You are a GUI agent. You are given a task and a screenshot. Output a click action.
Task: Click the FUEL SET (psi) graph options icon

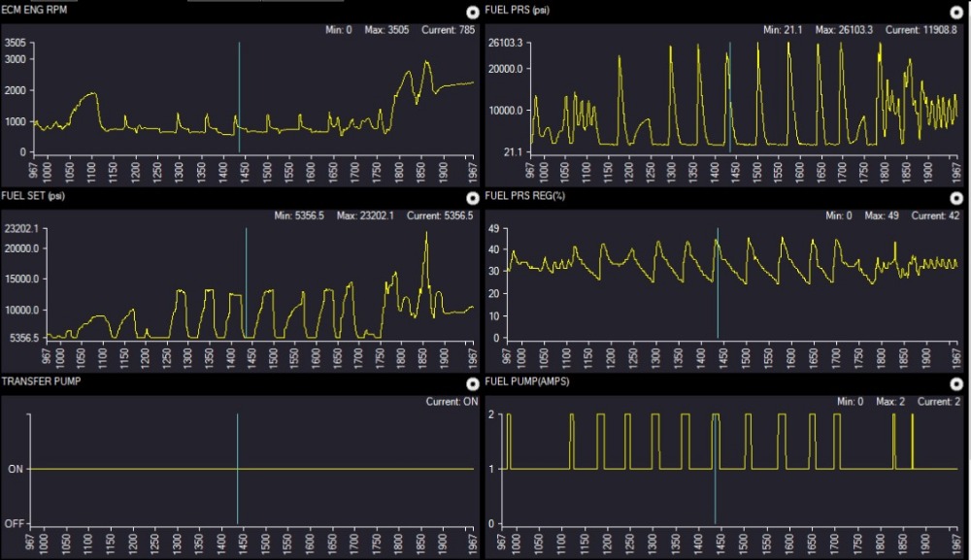point(473,197)
